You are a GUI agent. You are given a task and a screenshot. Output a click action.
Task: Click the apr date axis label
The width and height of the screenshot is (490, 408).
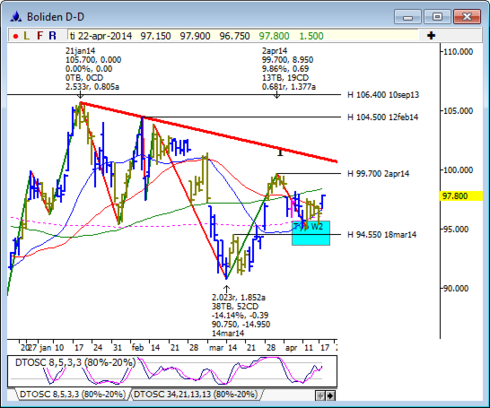click(291, 348)
